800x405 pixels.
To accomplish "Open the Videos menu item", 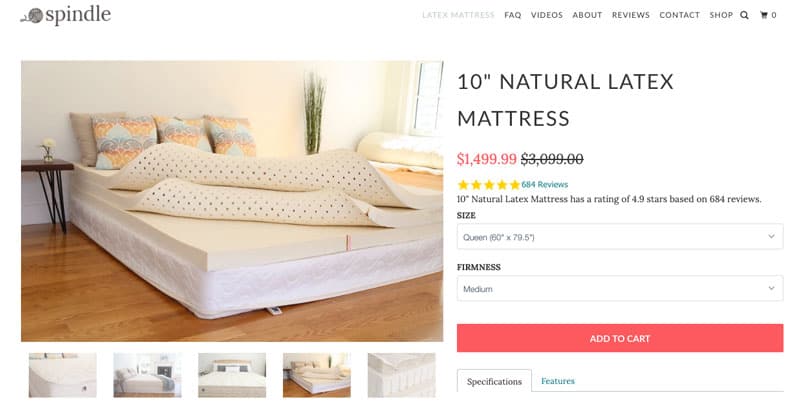I will pos(547,15).
